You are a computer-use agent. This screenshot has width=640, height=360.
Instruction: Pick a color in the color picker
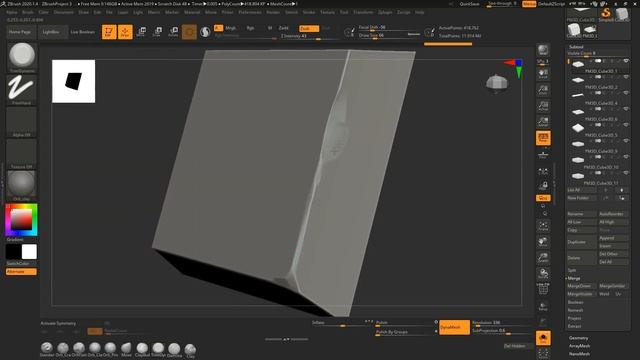(x=21, y=220)
